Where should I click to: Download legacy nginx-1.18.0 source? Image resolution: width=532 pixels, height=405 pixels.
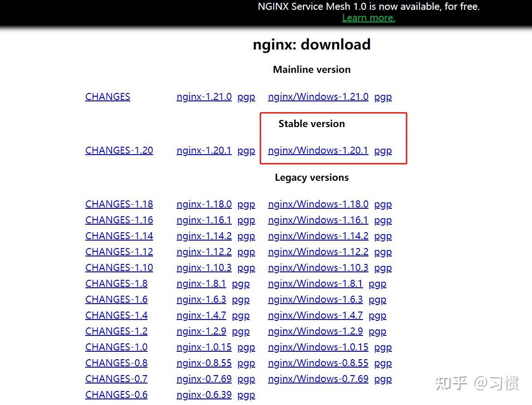[x=204, y=204]
